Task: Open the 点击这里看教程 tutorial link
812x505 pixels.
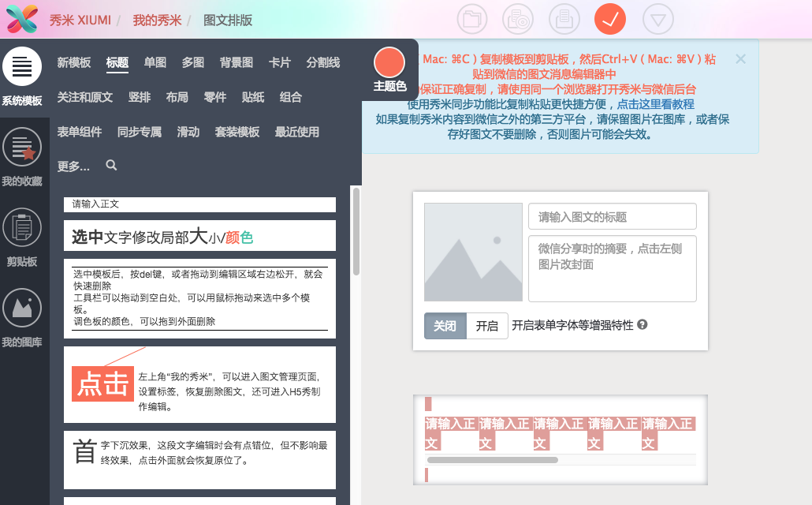Action: 656,104
